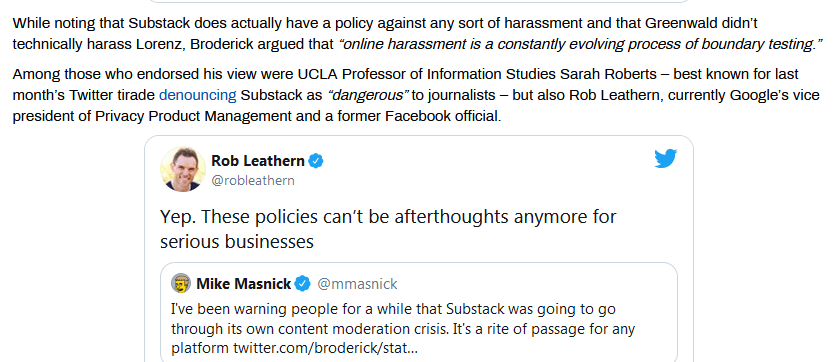Click the quoted tweet line "through its own content moderation"

point(403,329)
